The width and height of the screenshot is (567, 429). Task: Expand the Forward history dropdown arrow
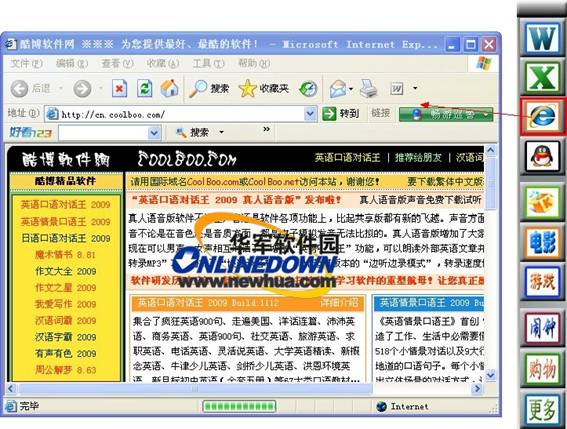(x=101, y=88)
